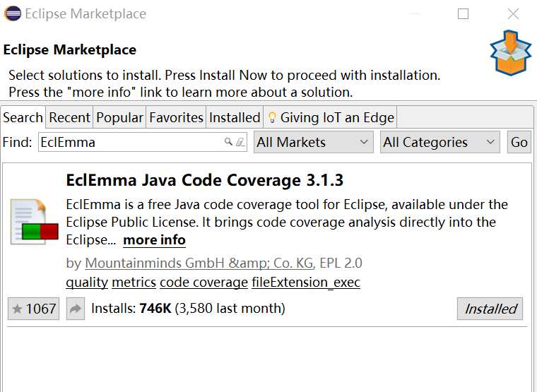The height and width of the screenshot is (392, 537).
Task: Favorite EclEmma using the star button
Action: coord(33,309)
